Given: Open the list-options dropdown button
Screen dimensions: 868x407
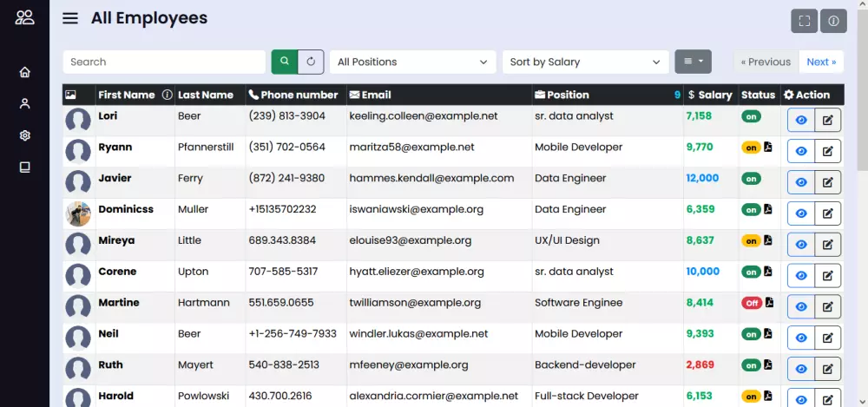Looking at the screenshot, I should 693,62.
